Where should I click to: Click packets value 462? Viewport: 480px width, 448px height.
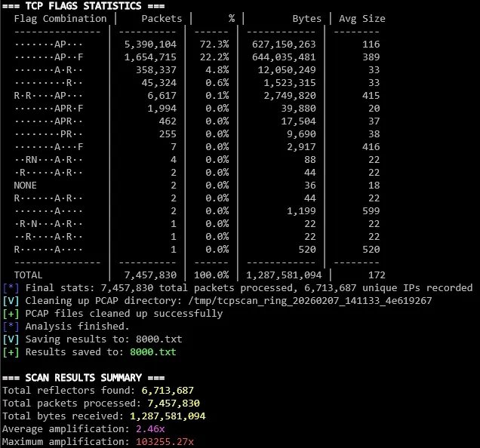[168, 121]
